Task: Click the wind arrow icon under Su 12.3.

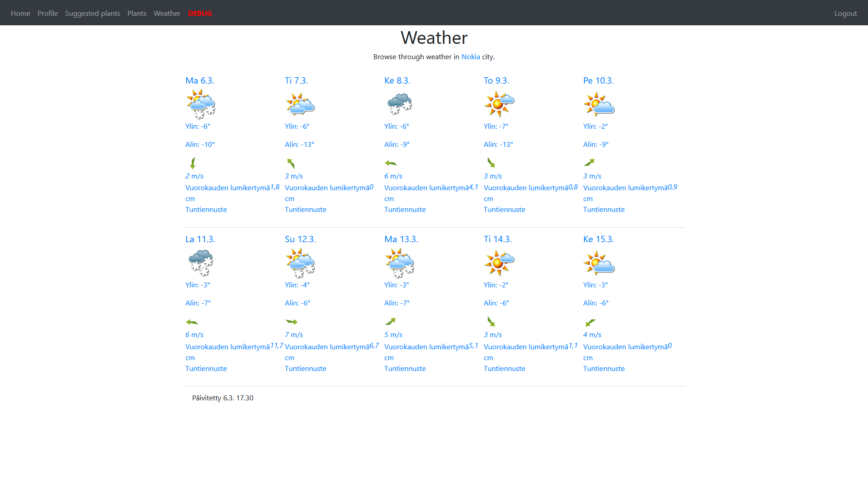Action: tap(292, 322)
